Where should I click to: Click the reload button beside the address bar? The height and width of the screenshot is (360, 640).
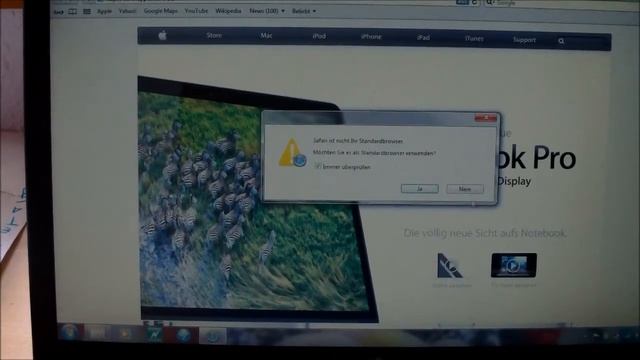click(x=474, y=3)
